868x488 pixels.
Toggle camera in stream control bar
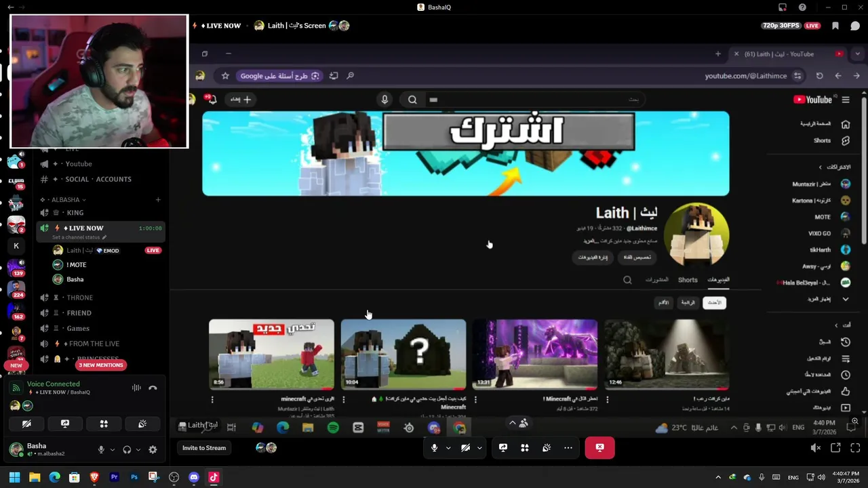465,447
